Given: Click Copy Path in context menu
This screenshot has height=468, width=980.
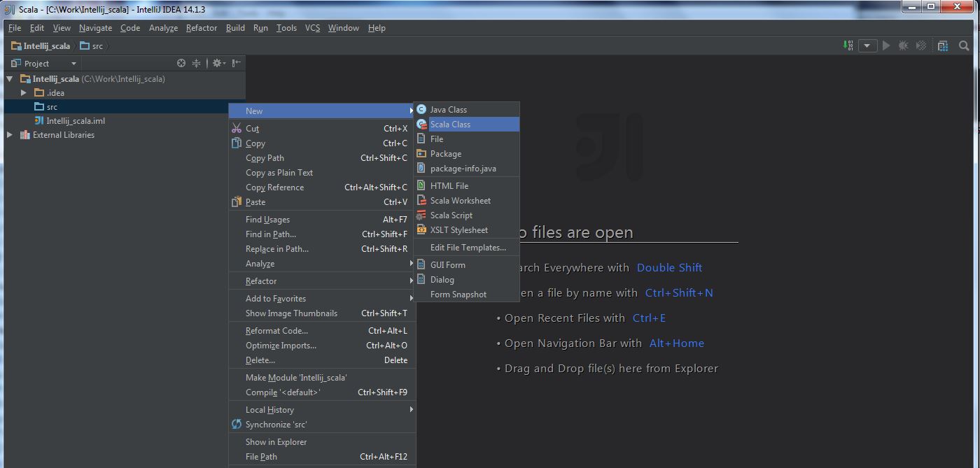Looking at the screenshot, I should pyautogui.click(x=322, y=158).
